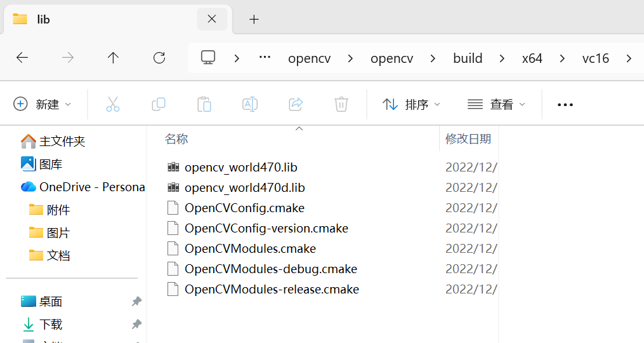Go up one folder level

[113, 58]
